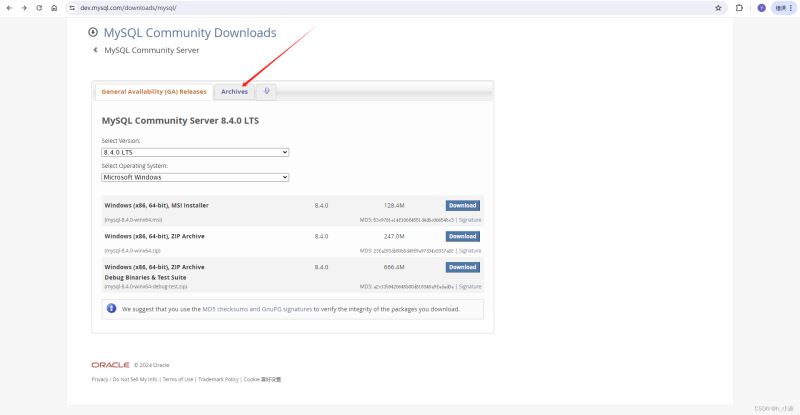
Task: Click the back chevron before MySQL Community Server
Action: (96, 50)
